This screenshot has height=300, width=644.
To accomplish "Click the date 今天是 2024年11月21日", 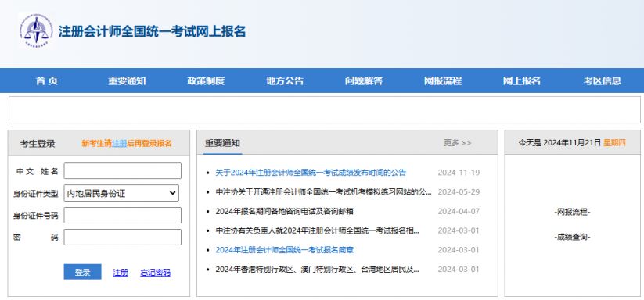I will point(559,143).
